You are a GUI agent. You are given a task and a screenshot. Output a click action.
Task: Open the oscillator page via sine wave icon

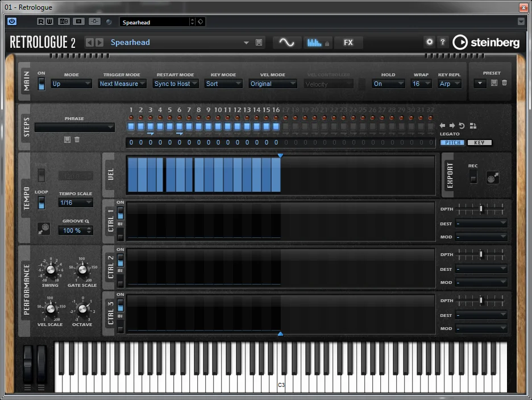coord(286,43)
